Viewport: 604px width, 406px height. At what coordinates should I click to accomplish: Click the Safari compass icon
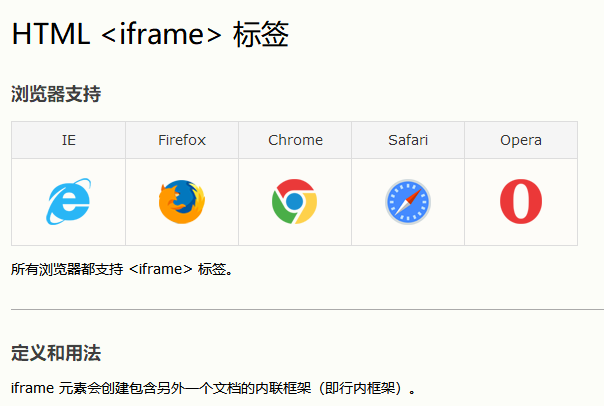tap(408, 202)
